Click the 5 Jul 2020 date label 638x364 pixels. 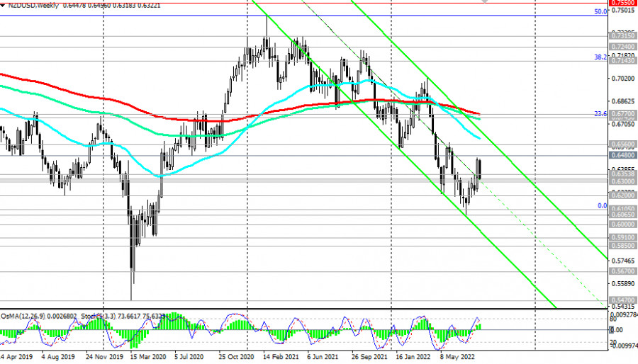pos(189,357)
